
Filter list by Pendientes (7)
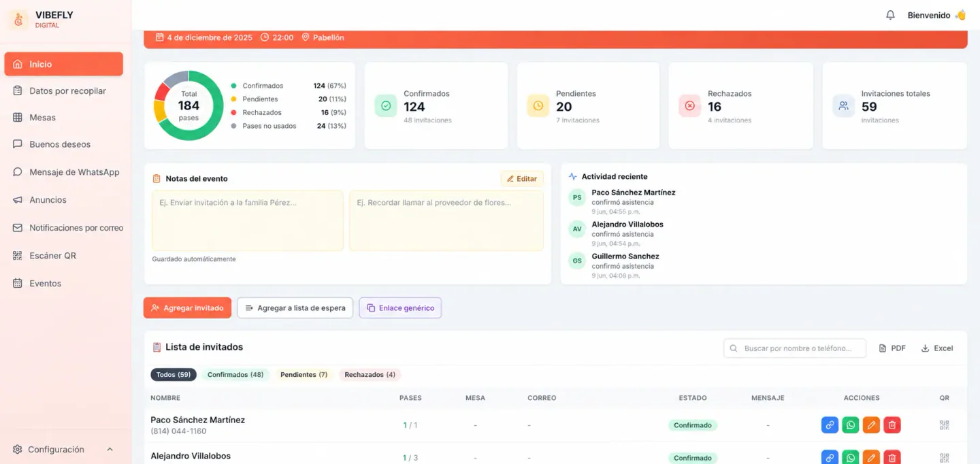click(304, 375)
